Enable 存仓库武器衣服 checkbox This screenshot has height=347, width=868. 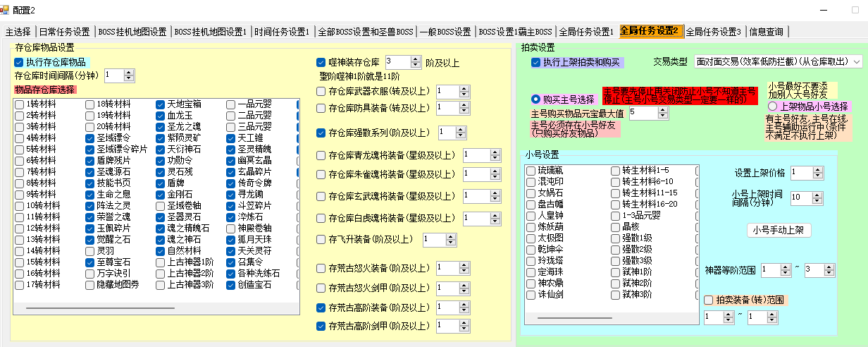pyautogui.click(x=321, y=91)
